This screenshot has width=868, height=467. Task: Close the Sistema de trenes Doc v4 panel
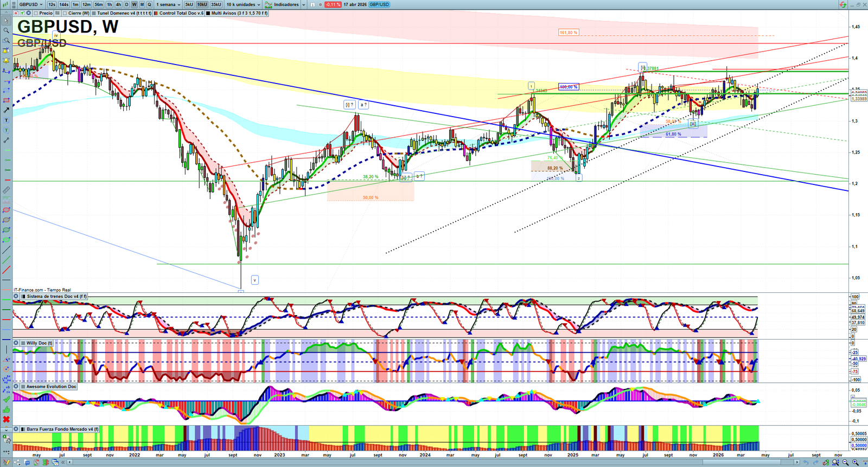pyautogui.click(x=16, y=297)
